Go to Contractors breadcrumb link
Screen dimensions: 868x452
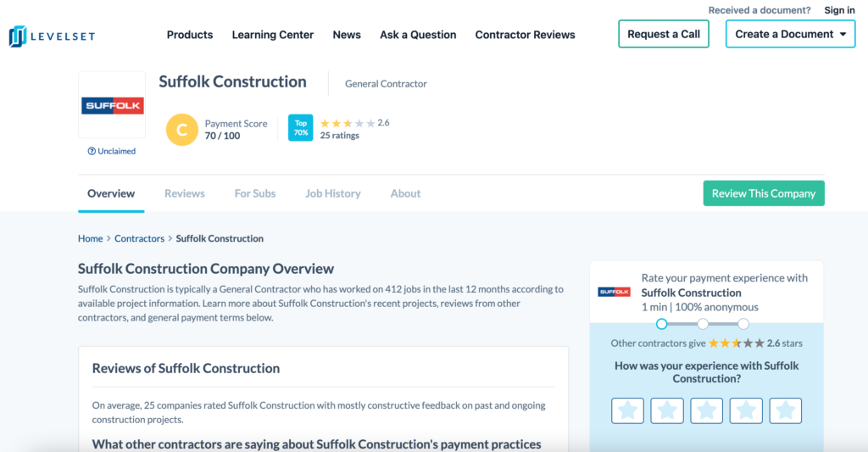(x=139, y=238)
